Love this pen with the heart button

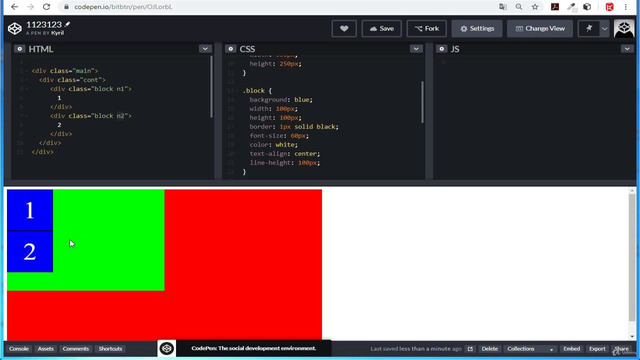pyautogui.click(x=344, y=29)
